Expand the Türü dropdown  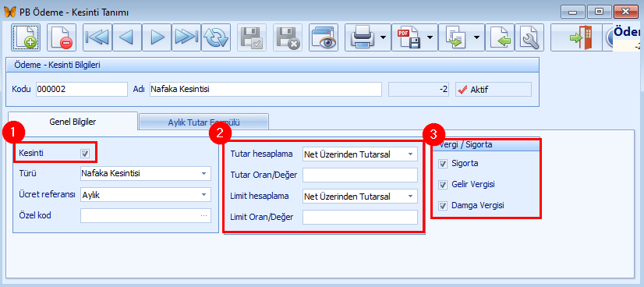[x=203, y=174]
